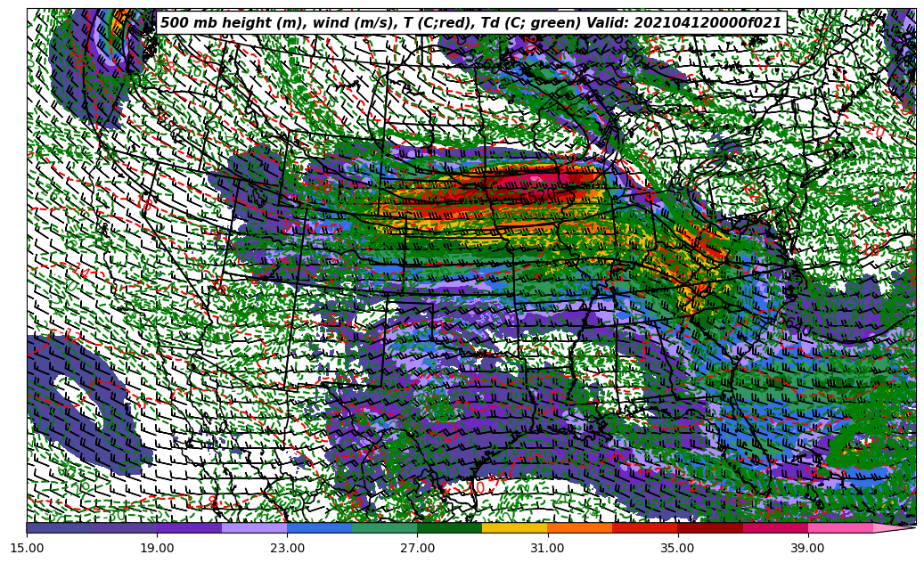924x563 pixels.
Task: Click the bright blue colorbar segment
Action: (x=319, y=527)
